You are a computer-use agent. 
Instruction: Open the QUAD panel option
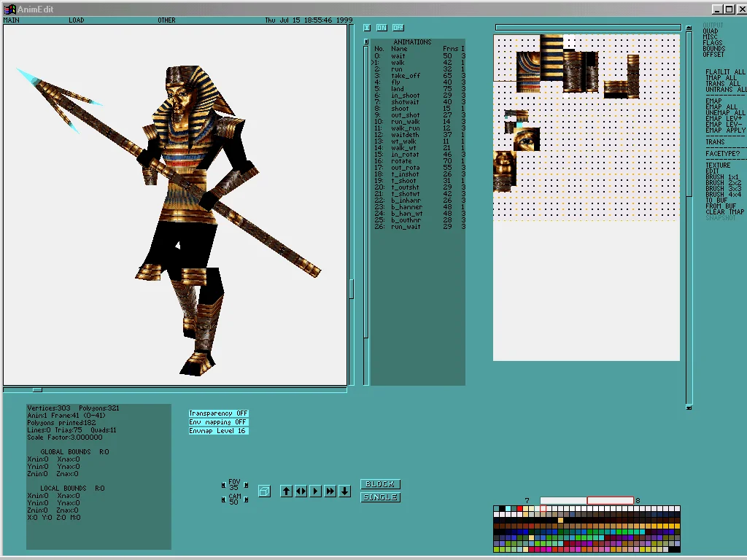[711, 31]
